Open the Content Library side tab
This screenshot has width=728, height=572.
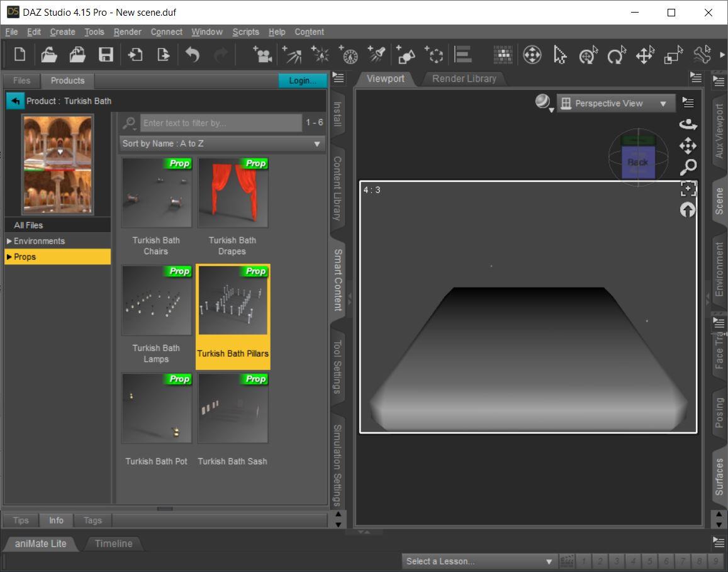click(x=337, y=188)
